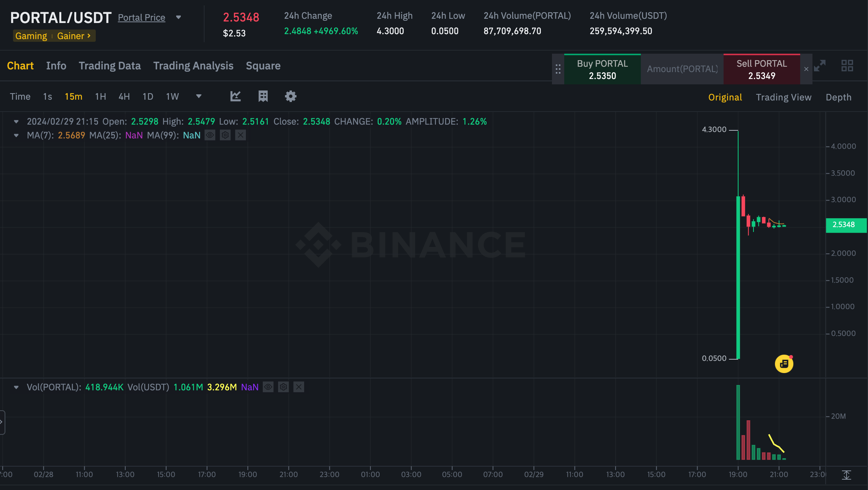Switch to multi-chart grid layout icon
Image resolution: width=868 pixels, height=490 pixels.
pos(847,66)
